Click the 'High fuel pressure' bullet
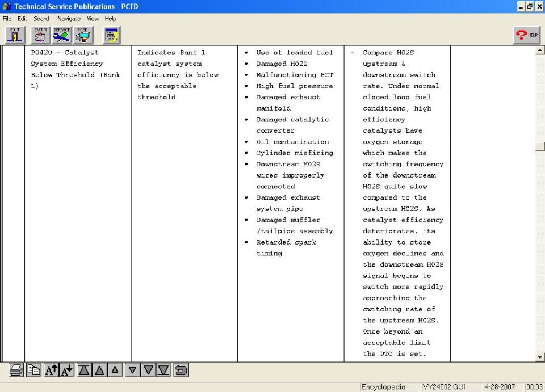 coord(295,86)
